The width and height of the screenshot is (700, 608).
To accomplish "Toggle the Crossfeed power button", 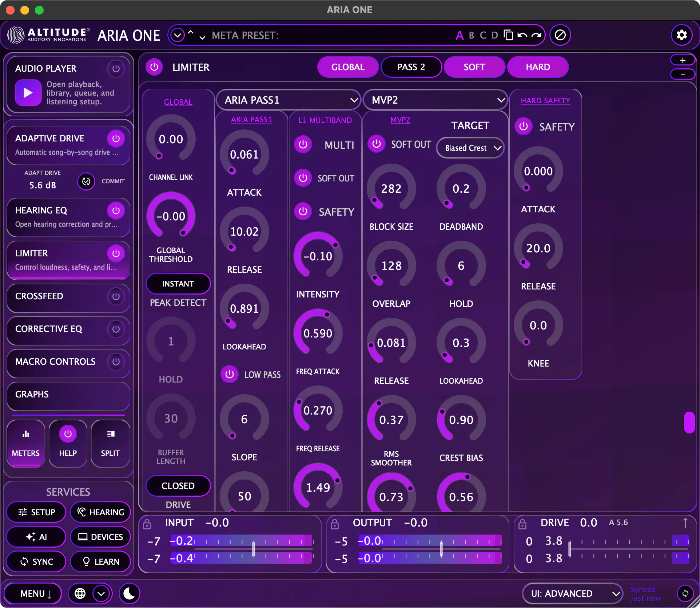I will (116, 296).
